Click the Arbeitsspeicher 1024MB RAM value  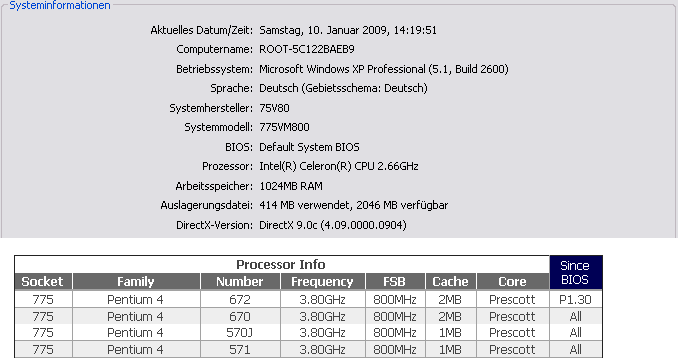pos(291,186)
